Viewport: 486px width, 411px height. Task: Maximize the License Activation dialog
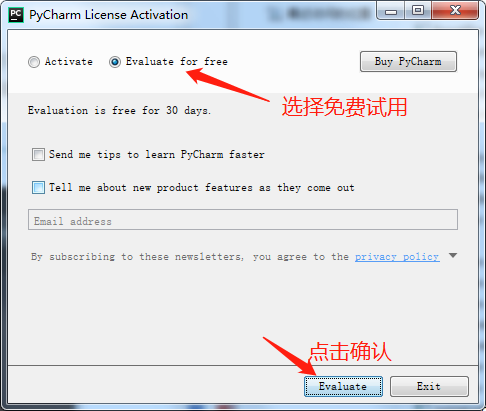tap(418, 11)
